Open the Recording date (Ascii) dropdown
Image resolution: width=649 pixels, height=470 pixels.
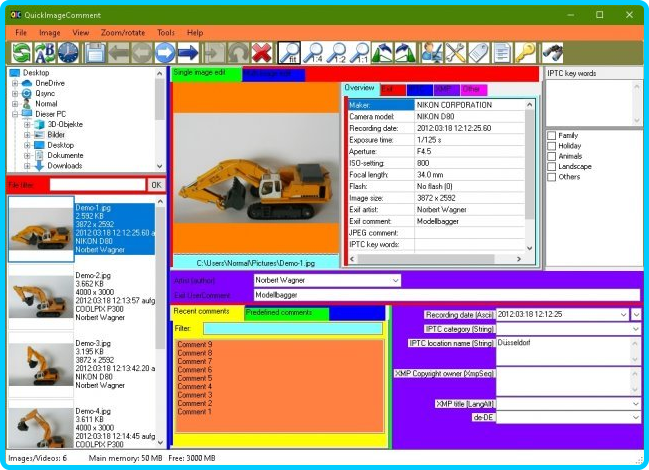(623, 314)
